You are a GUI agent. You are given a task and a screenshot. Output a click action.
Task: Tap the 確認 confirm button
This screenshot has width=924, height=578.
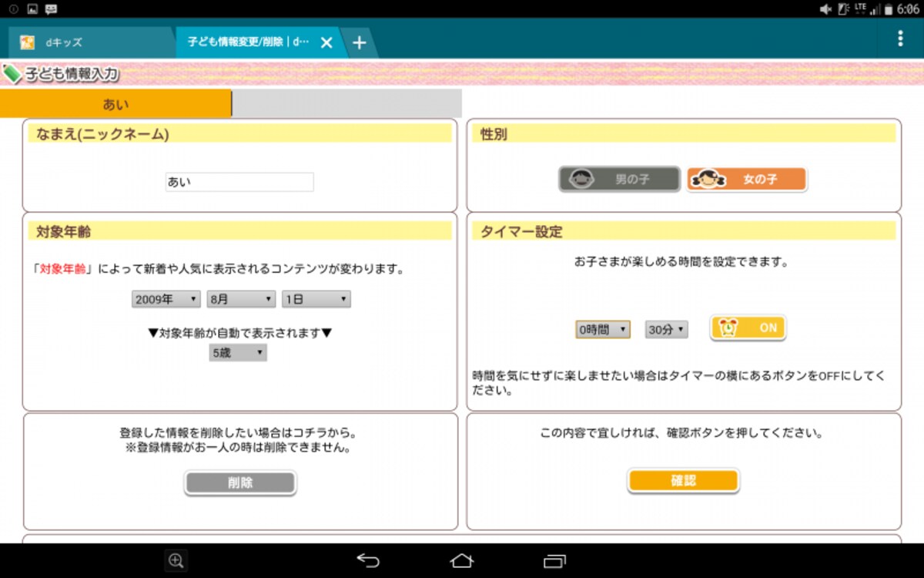(683, 481)
